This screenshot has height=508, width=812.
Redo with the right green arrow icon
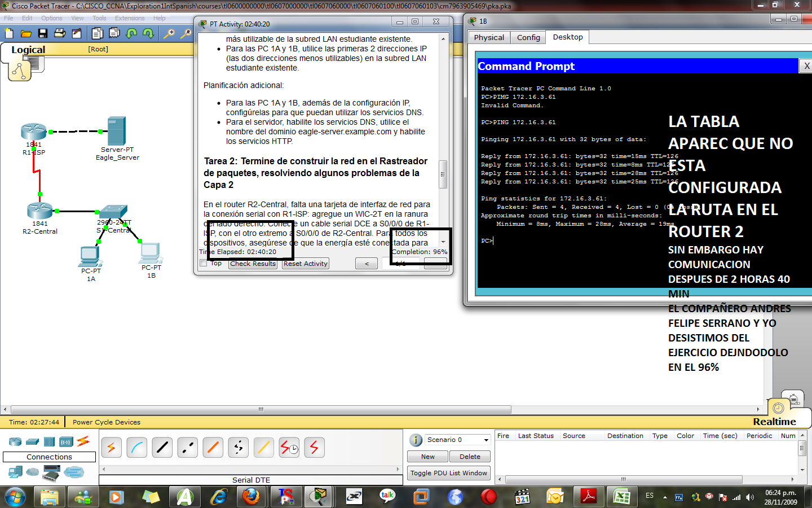click(x=148, y=34)
